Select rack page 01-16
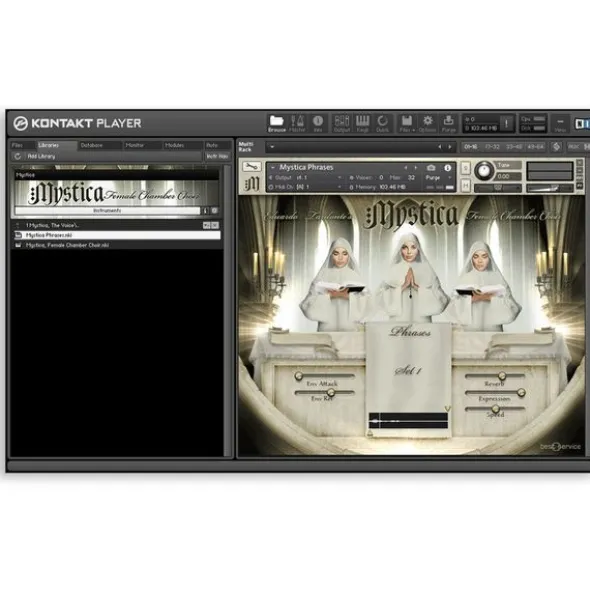The width and height of the screenshot is (590, 591). (x=470, y=147)
